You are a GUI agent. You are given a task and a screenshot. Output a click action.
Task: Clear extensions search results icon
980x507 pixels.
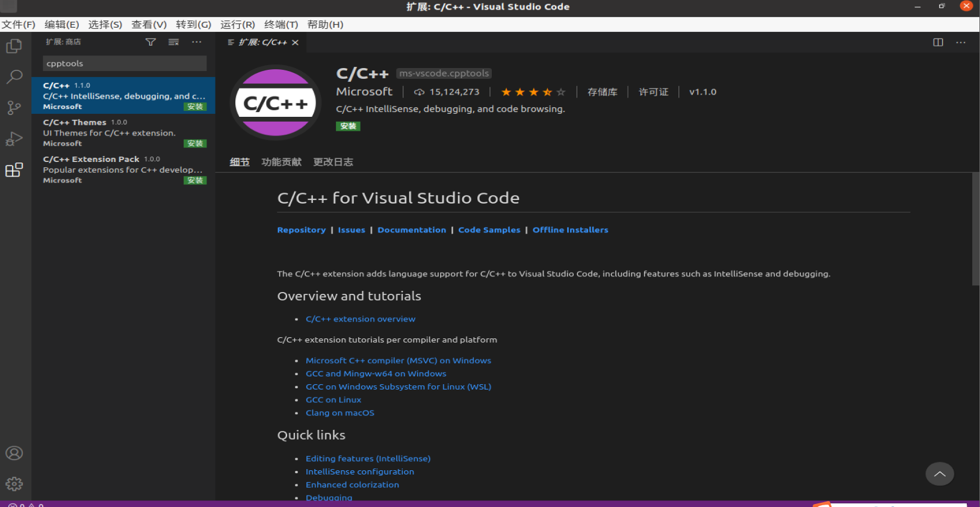tap(173, 42)
